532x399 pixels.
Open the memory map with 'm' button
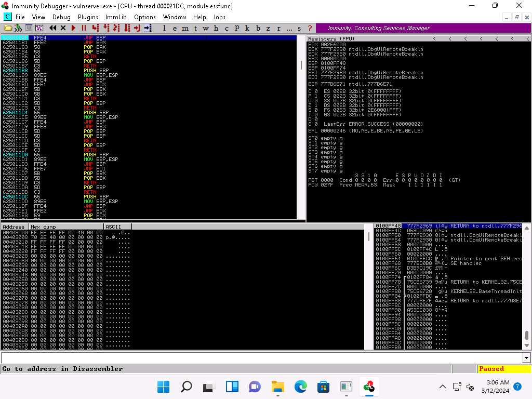(x=184, y=28)
